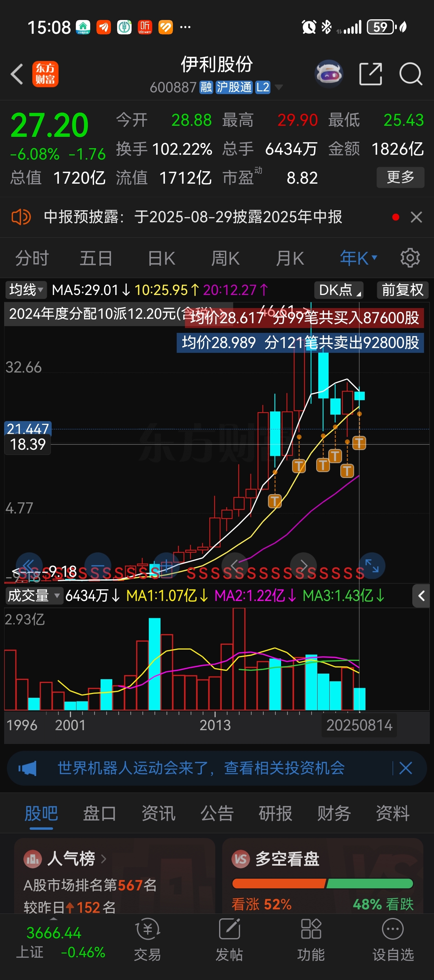Viewport: 434px width, 980px height.
Task: Select the 盘口 tab
Action: [x=100, y=814]
